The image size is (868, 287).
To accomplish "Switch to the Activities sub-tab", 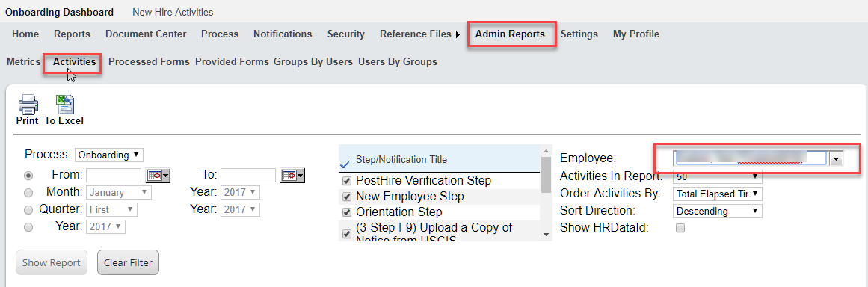I will pyautogui.click(x=74, y=62).
